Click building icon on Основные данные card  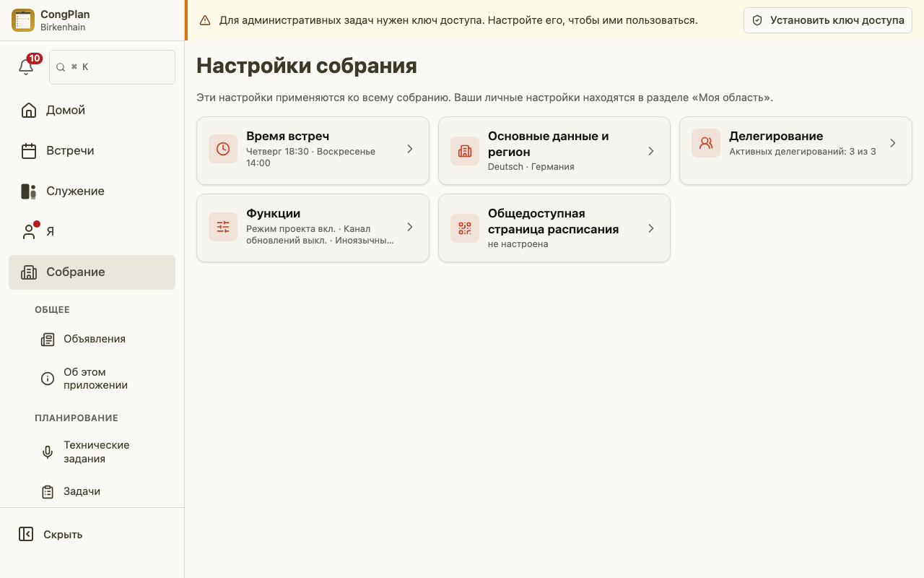pos(465,151)
